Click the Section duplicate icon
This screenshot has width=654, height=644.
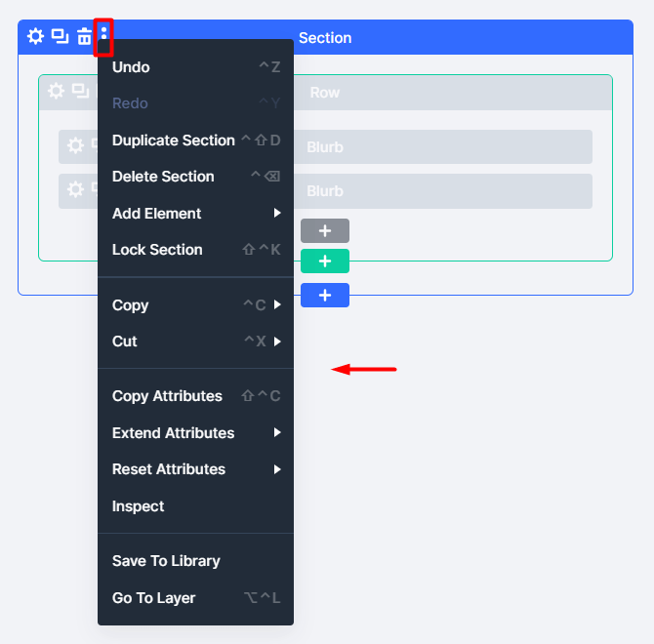[61, 37]
